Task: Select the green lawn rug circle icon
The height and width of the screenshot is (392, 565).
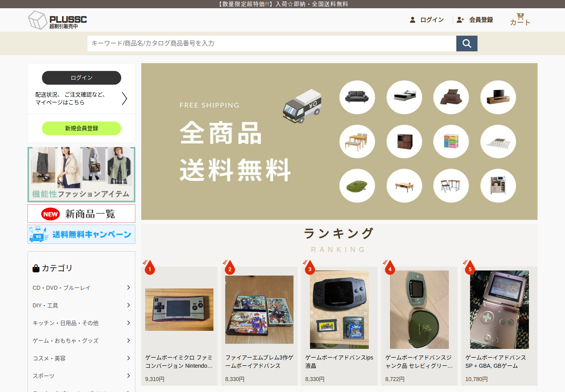Action: click(x=357, y=186)
